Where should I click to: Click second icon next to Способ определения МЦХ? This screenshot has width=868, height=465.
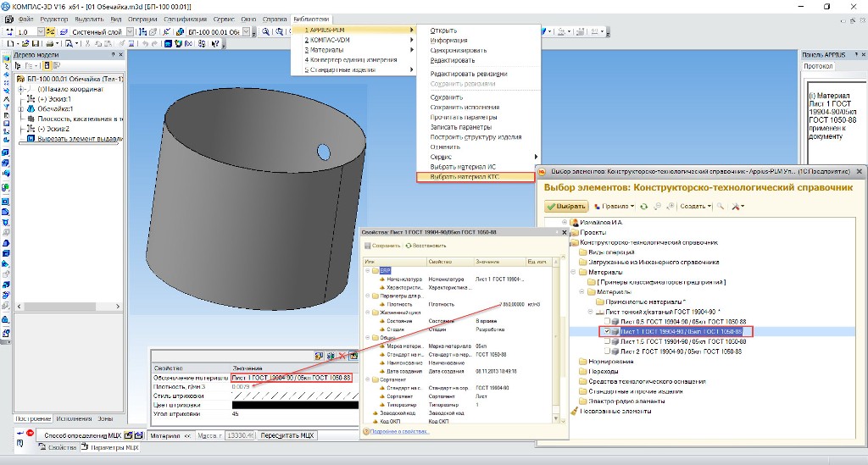(x=138, y=435)
